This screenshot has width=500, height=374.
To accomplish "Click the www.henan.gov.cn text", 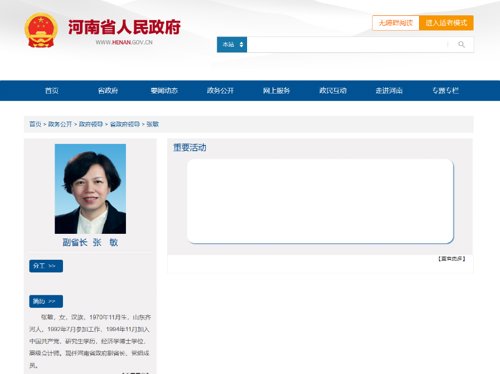I will click(x=124, y=42).
